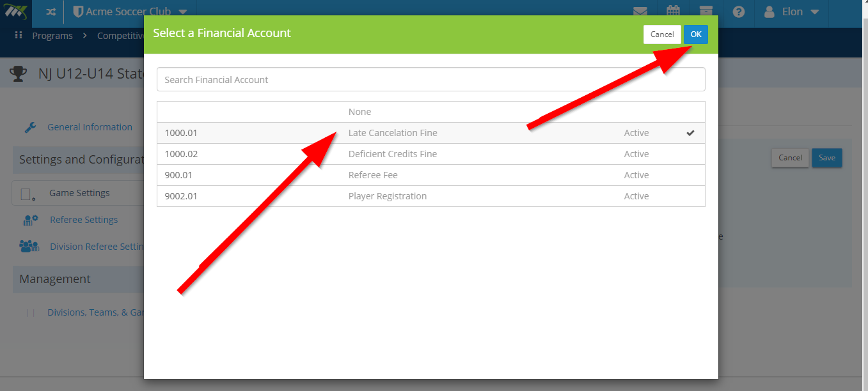Open the archive box icon in header
Image resolution: width=868 pixels, height=391 pixels.
(x=706, y=11)
